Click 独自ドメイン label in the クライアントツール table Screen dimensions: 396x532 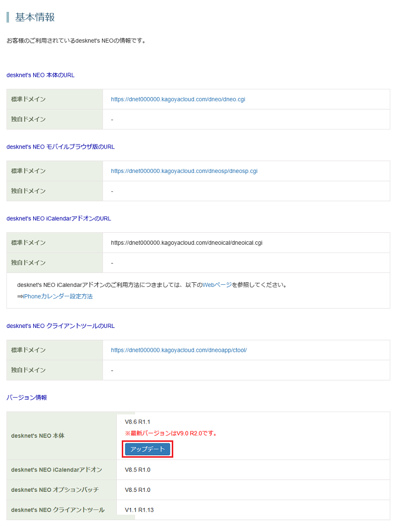pos(28,370)
